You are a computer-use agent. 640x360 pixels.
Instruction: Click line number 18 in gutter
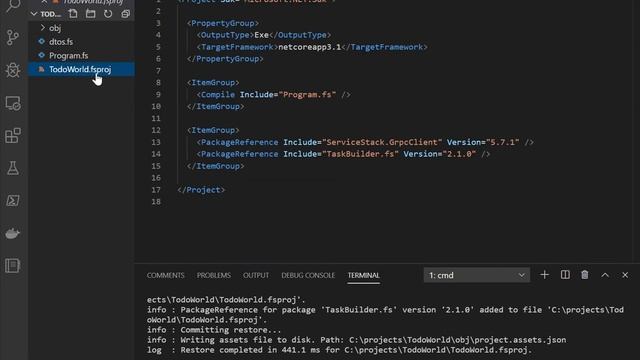156,202
